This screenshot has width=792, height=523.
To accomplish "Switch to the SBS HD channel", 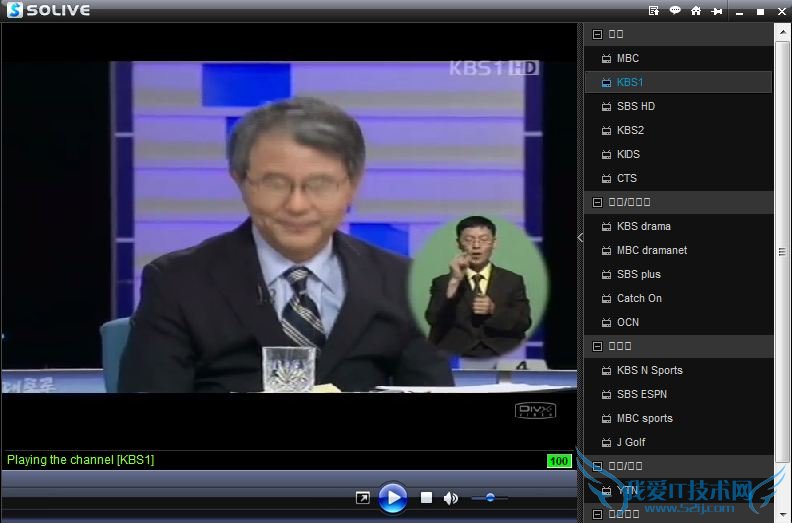I will 635,106.
